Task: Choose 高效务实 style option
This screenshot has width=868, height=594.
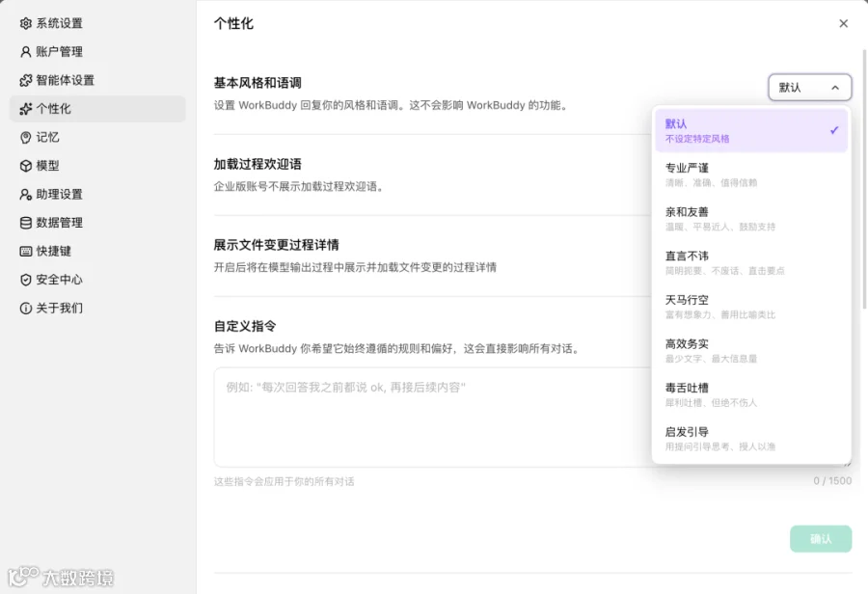Action: point(751,350)
